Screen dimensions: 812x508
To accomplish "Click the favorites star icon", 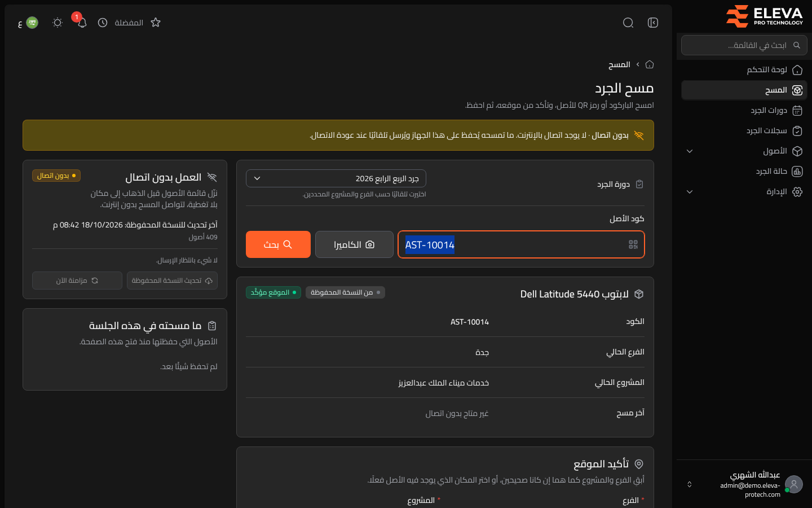I will [156, 23].
